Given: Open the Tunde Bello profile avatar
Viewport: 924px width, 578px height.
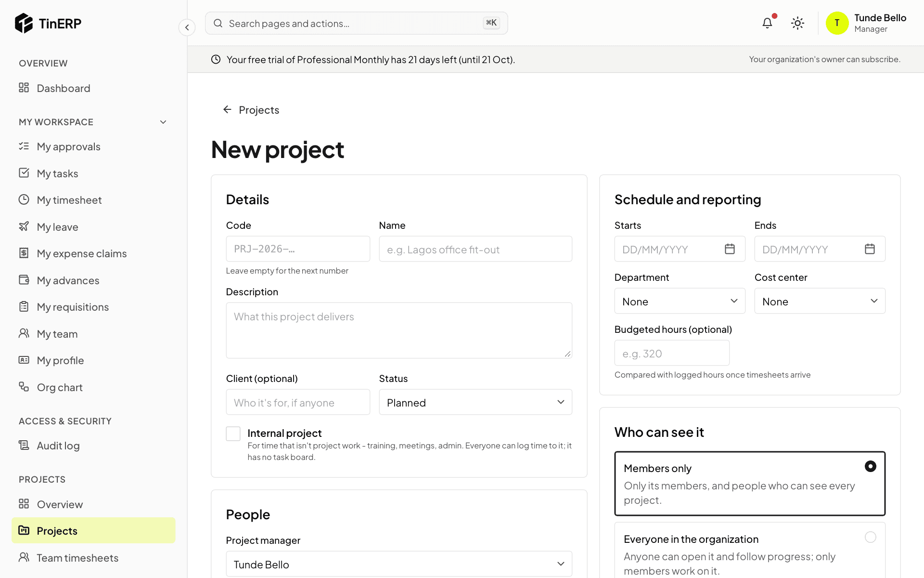Looking at the screenshot, I should click(837, 23).
